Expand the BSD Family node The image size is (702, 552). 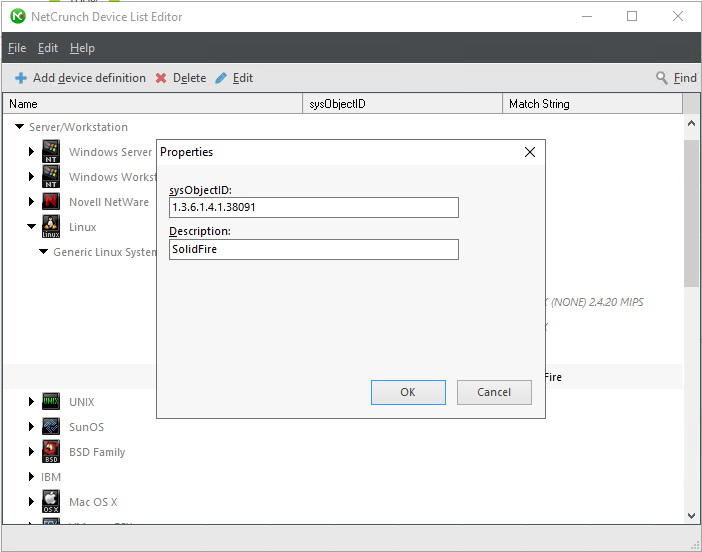coord(31,451)
